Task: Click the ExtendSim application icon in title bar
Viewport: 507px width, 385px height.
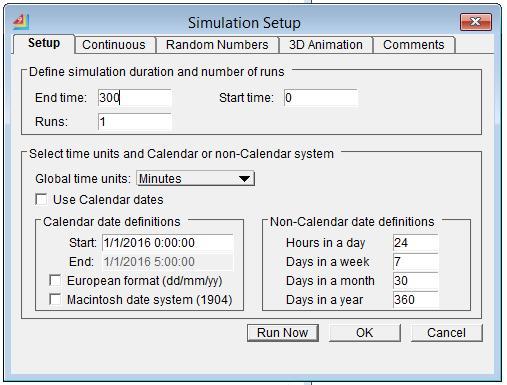Action: click(x=21, y=22)
